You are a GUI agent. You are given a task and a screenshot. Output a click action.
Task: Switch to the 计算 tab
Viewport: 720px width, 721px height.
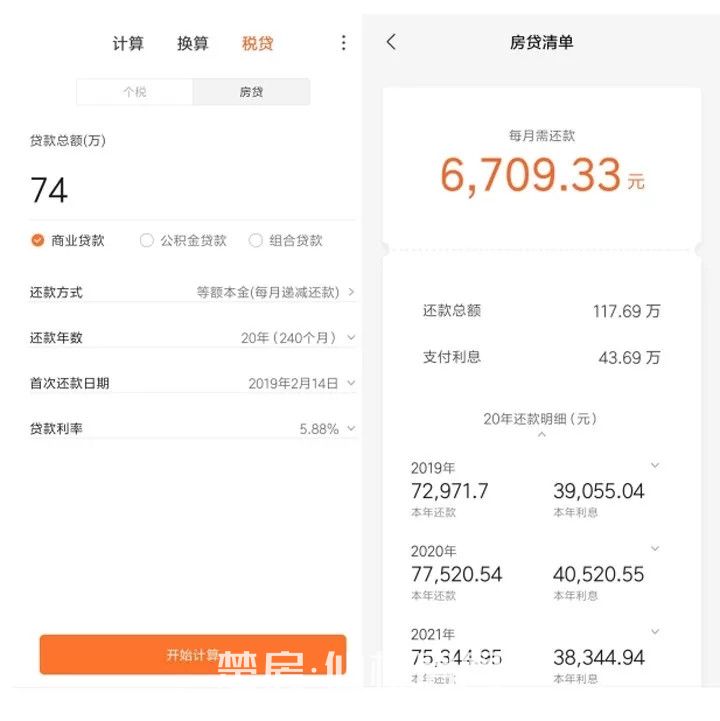[x=128, y=43]
